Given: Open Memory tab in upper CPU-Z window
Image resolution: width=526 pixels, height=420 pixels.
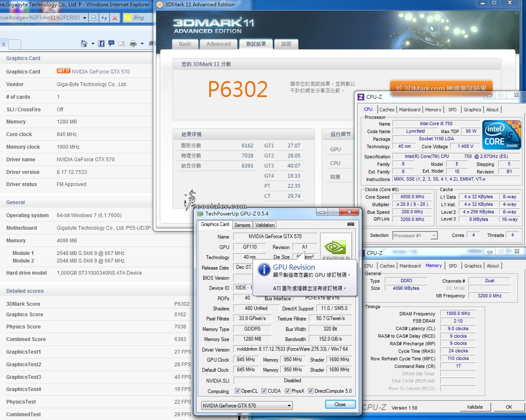Looking at the screenshot, I should (x=433, y=110).
